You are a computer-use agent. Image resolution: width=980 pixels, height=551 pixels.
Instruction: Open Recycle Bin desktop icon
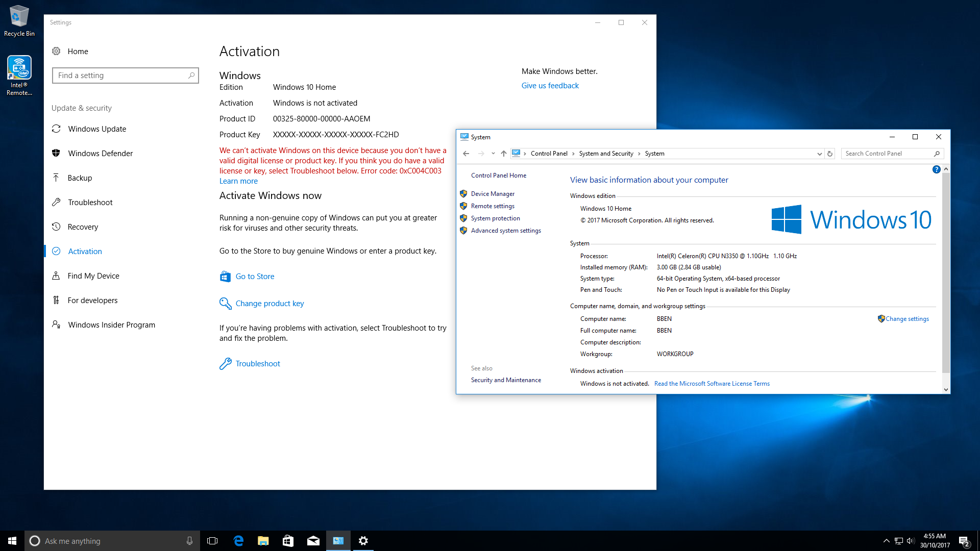tap(19, 20)
